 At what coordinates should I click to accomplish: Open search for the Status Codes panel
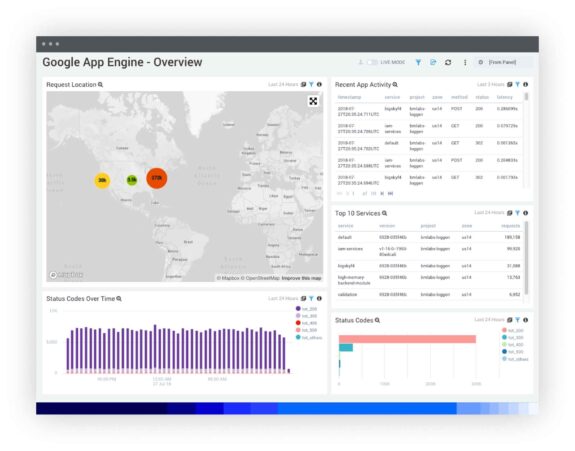[x=377, y=320]
